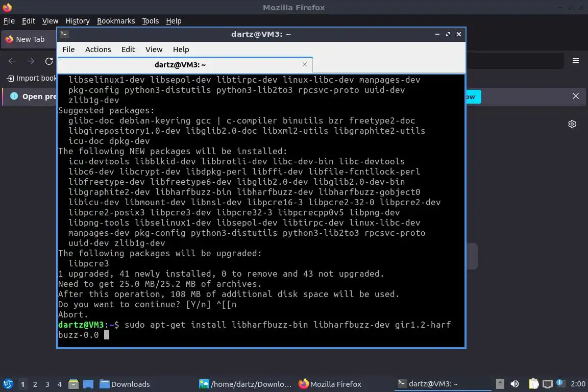Click the eject removable media tray icon
The width and height of the screenshot is (588, 392).
pyautogui.click(x=500, y=384)
